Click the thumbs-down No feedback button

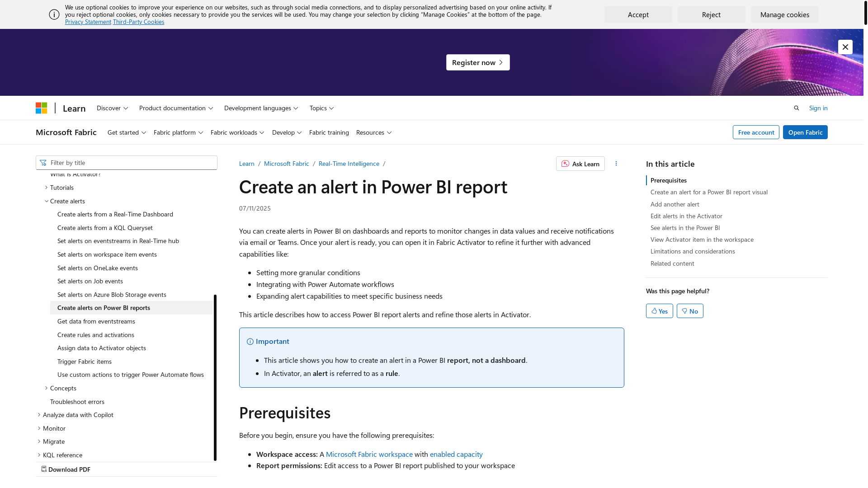(690, 311)
